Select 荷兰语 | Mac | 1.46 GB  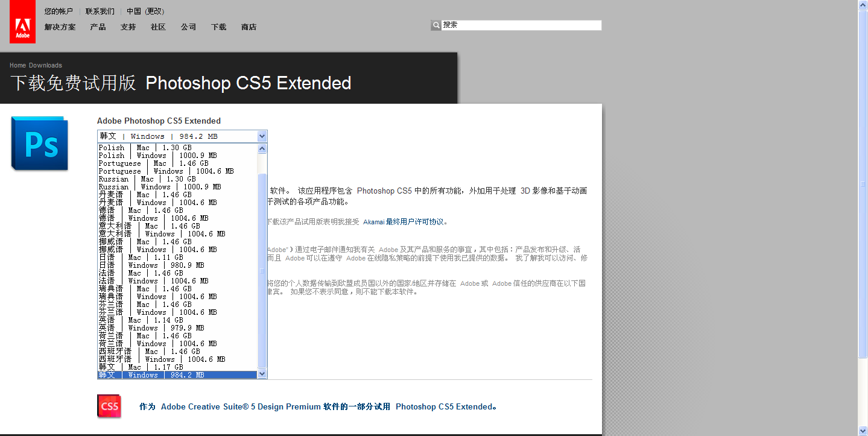coord(177,336)
